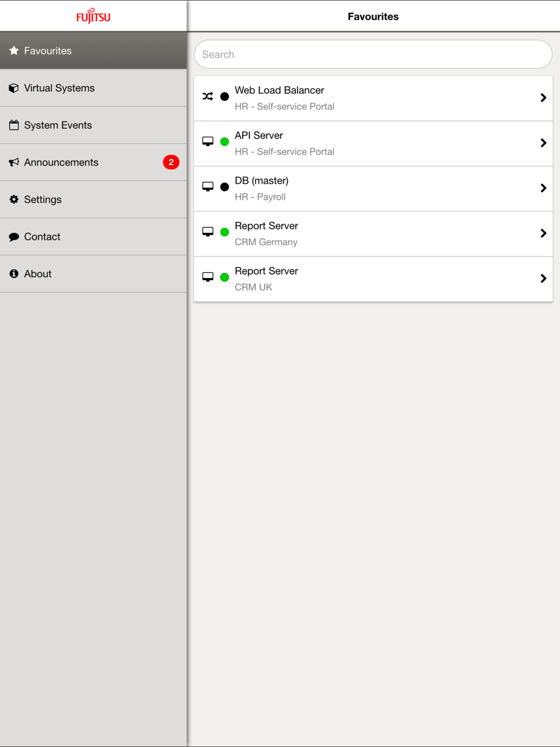Expand the DB (master) chevron arrow
Screen dimensions: 560x747
point(543,188)
